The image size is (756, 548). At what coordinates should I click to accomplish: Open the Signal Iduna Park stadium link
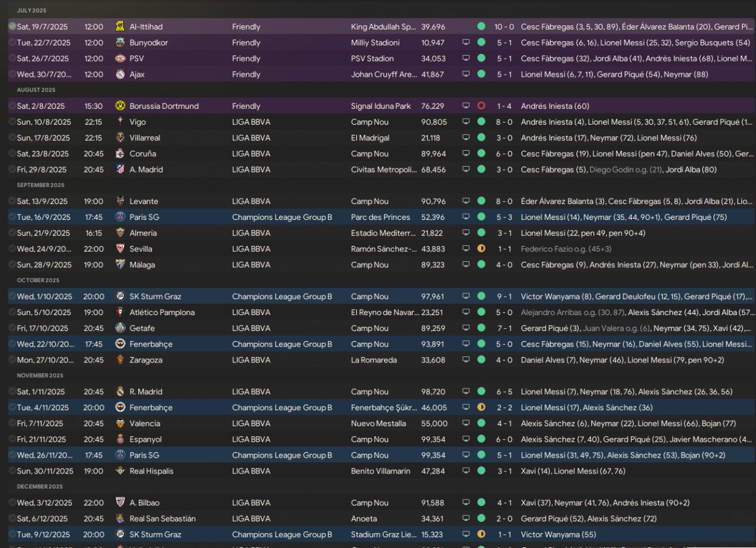(380, 106)
